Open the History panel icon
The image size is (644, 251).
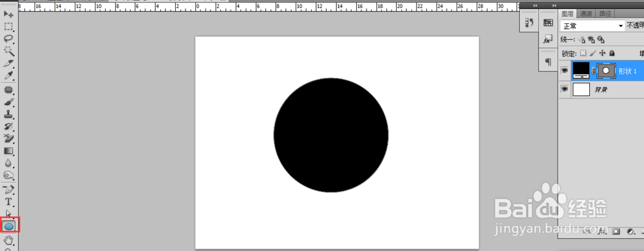529,23
